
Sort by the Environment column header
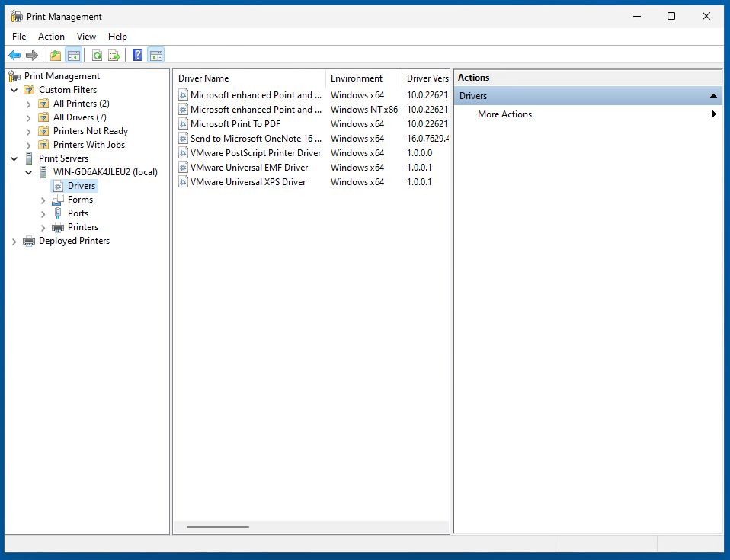363,78
